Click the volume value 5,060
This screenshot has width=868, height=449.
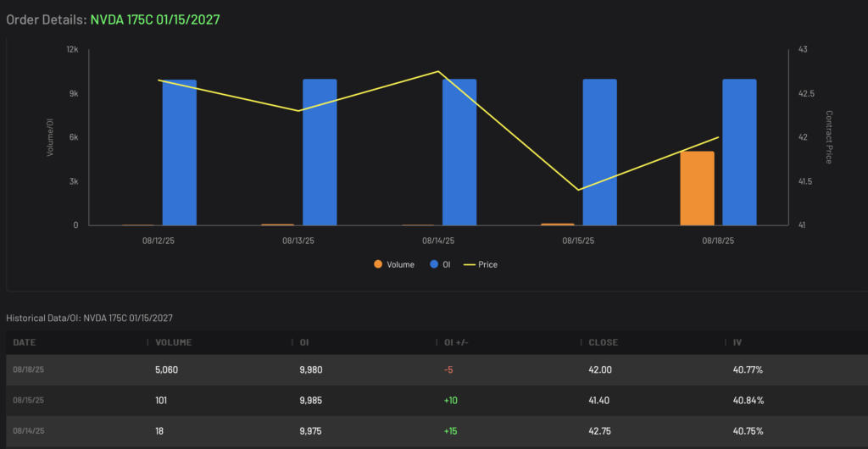pyautogui.click(x=167, y=370)
